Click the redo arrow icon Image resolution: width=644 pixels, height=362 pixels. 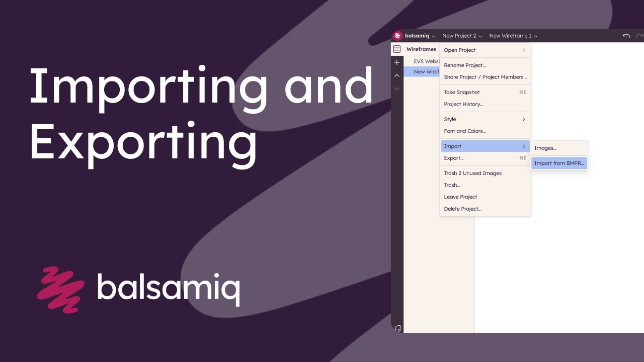point(640,36)
